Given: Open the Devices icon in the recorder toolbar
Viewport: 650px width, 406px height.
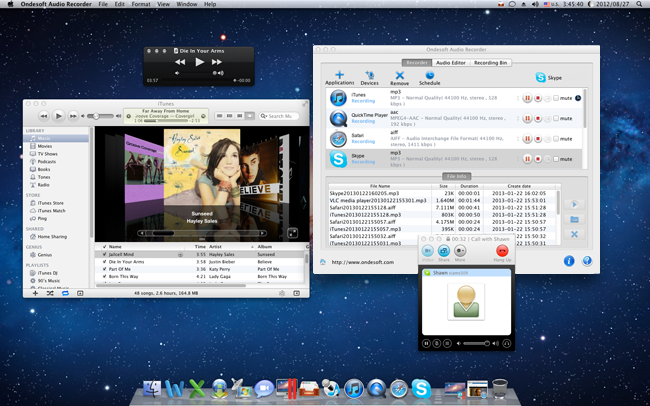Looking at the screenshot, I should tap(369, 76).
